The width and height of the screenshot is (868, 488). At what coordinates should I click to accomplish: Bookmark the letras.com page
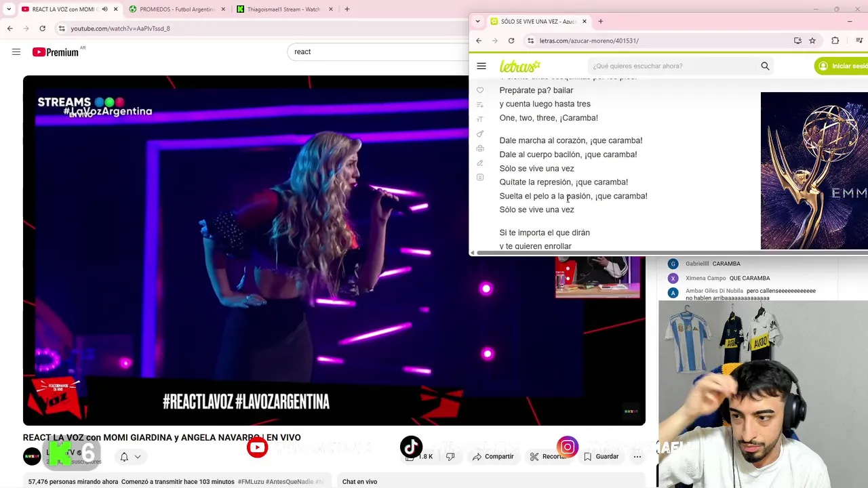pos(812,41)
